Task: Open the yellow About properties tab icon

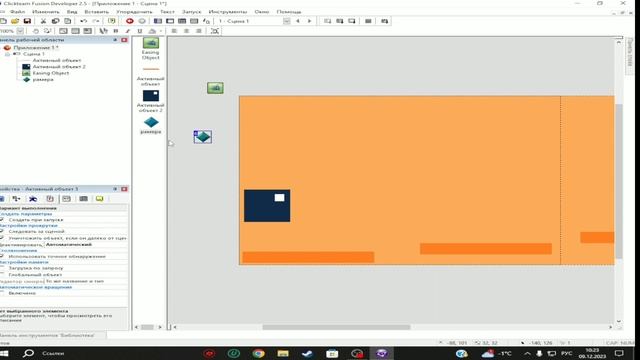Action: point(100,199)
